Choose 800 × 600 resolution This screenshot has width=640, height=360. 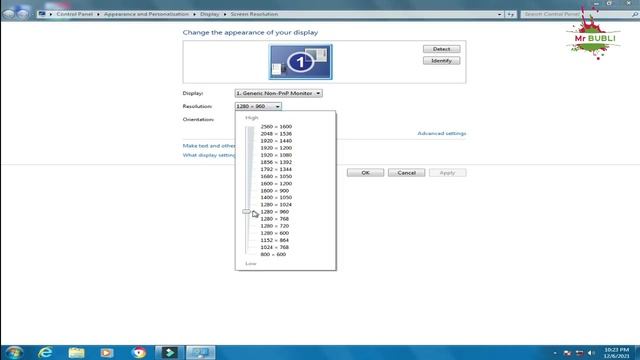pyautogui.click(x=273, y=254)
